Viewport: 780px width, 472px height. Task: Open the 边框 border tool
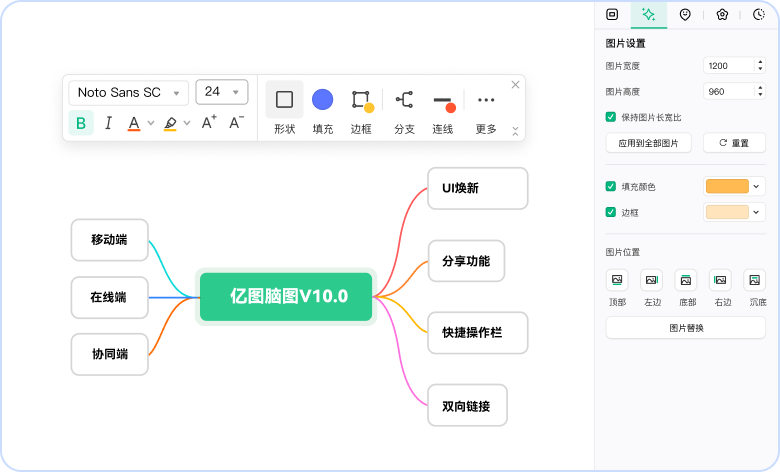[x=361, y=108]
